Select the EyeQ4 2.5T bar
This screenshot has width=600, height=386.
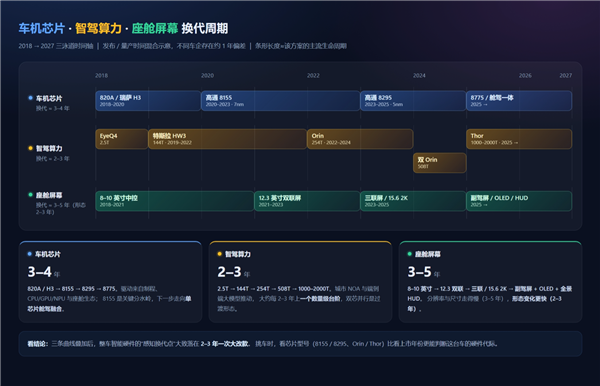[122, 139]
